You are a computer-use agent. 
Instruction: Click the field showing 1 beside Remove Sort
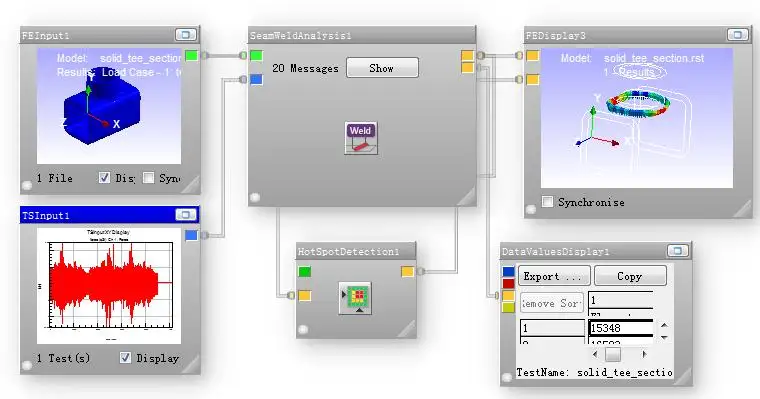(620, 300)
